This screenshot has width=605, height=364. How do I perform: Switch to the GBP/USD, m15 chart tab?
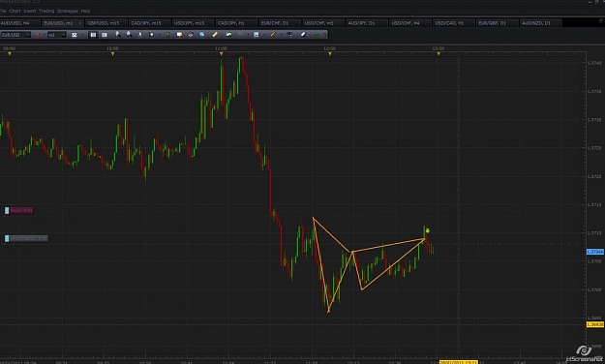click(x=106, y=23)
